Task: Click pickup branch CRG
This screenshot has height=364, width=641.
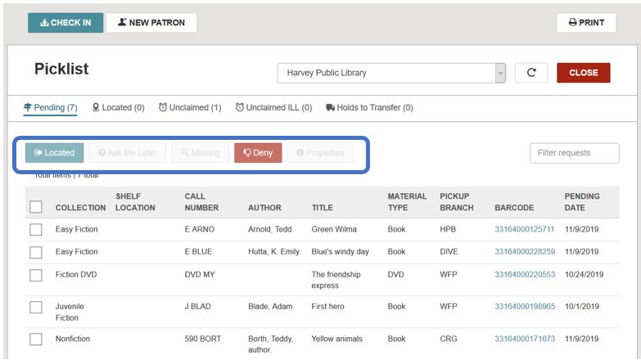Action: 449,339
